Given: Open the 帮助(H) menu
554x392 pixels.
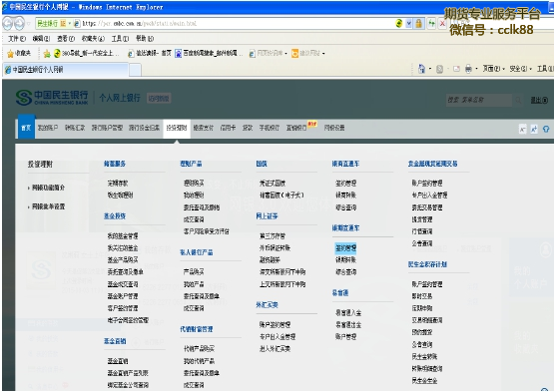Looking at the screenshot, I should pyautogui.click(x=145, y=38).
